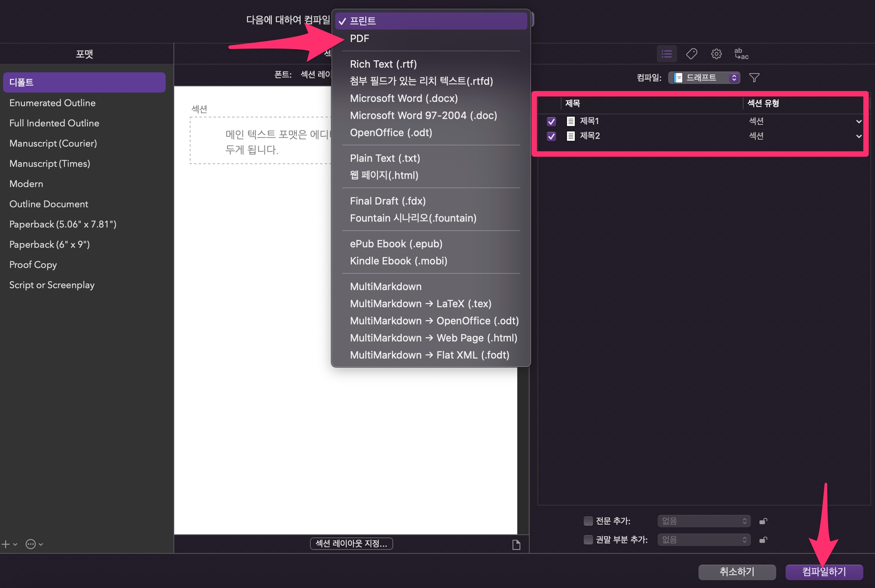Uncheck the 제목1 document checkbox
Viewport: 875px width, 588px height.
[551, 121]
